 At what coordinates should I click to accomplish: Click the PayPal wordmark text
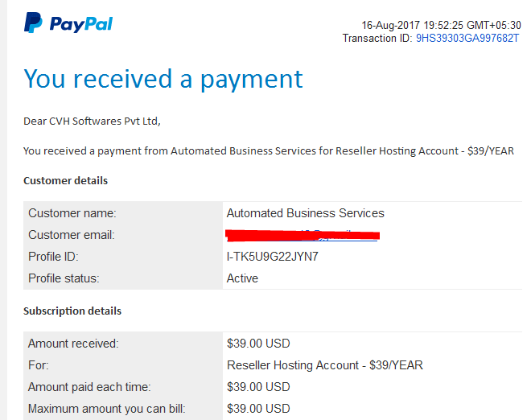click(x=81, y=24)
